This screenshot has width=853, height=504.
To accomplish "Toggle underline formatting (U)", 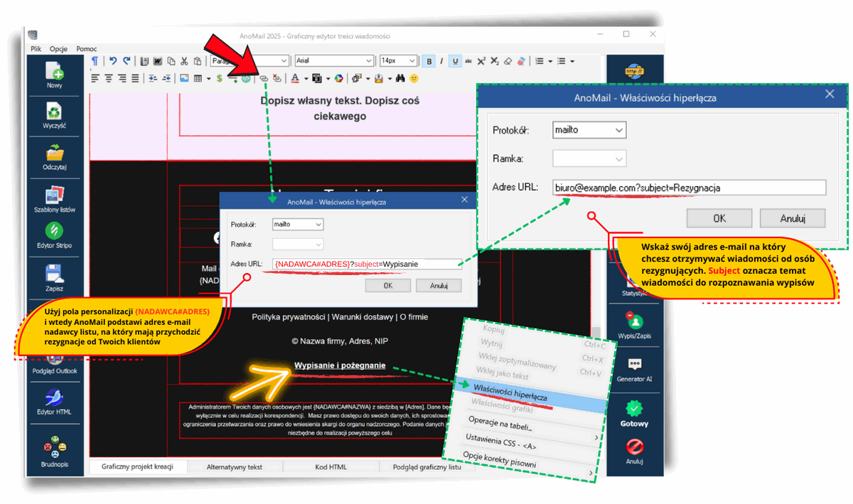I will coord(455,61).
